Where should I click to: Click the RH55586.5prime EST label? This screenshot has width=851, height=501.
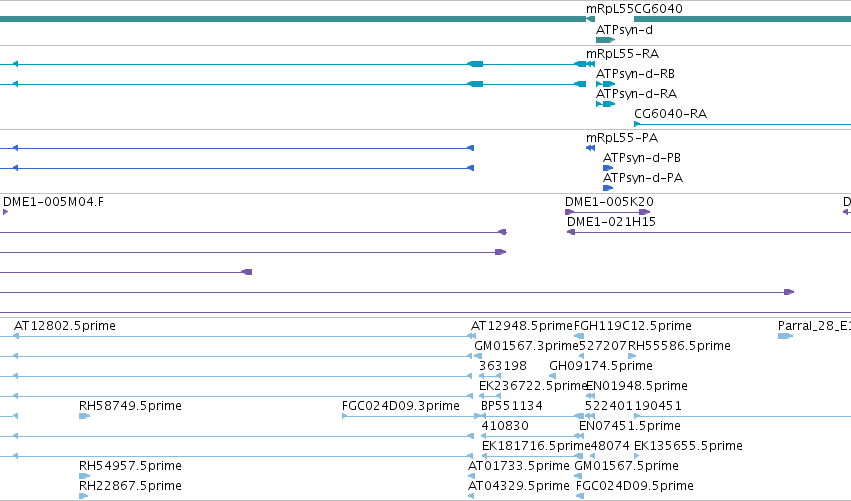click(x=679, y=346)
